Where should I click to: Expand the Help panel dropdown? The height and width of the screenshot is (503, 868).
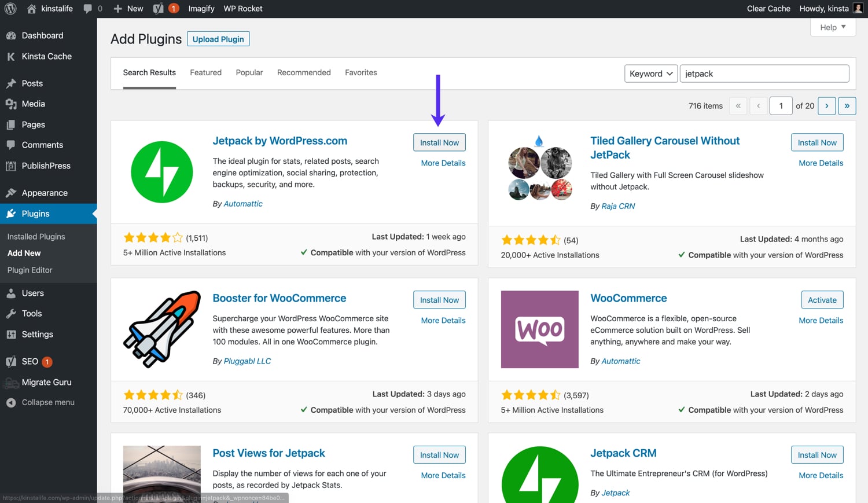tap(832, 27)
